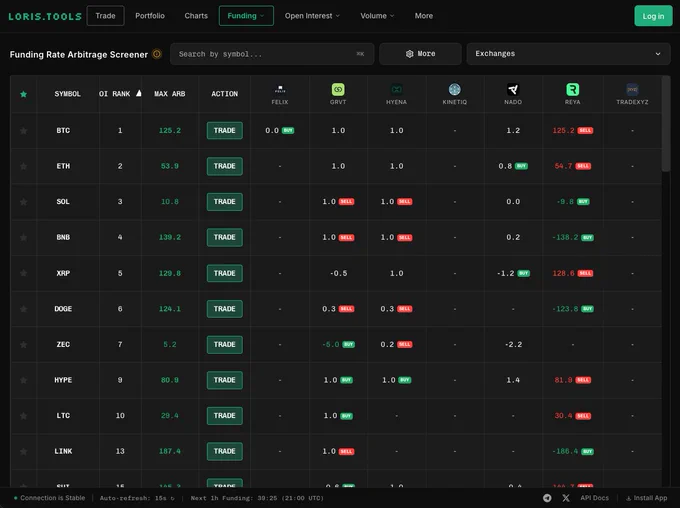Click the BTC Felix BUY badge
The image size is (680, 508).
click(288, 131)
